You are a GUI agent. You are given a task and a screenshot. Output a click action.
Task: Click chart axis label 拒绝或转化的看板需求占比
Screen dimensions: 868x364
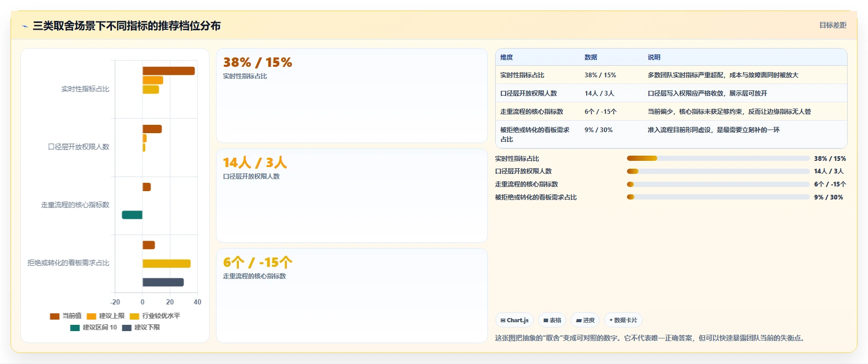[68, 263]
